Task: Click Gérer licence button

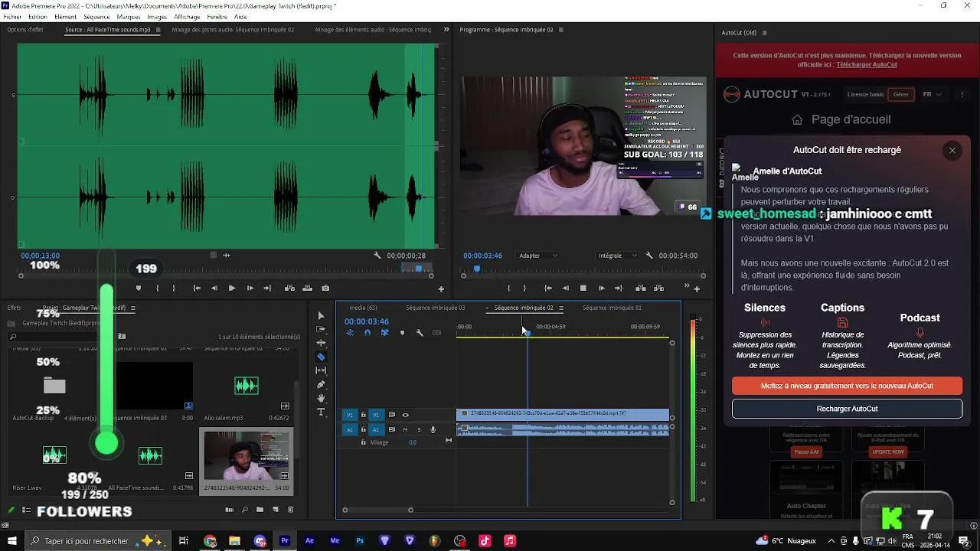Action: click(x=901, y=94)
